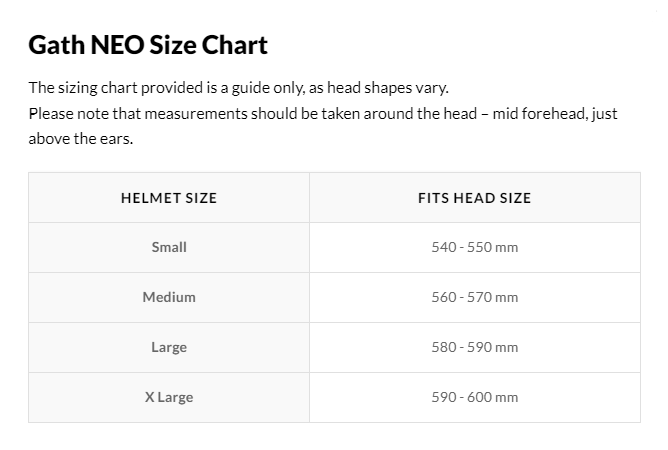Click the text 'above the ears.'

click(81, 139)
